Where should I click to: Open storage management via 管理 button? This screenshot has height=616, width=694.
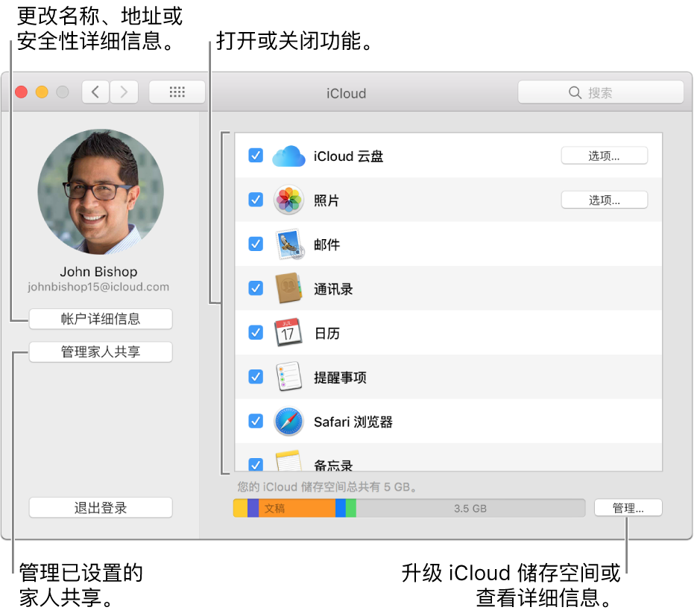[x=628, y=507]
